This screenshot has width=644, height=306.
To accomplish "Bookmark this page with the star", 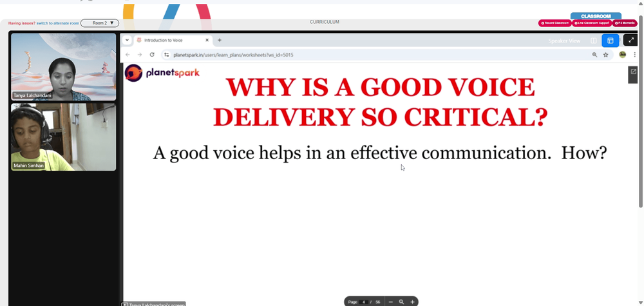I will point(605,55).
